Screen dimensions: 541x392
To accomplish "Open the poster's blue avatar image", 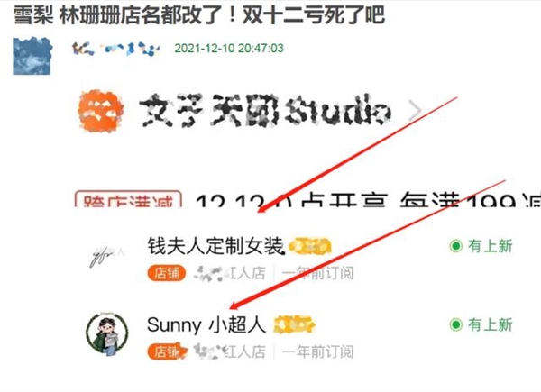I will tap(32, 56).
